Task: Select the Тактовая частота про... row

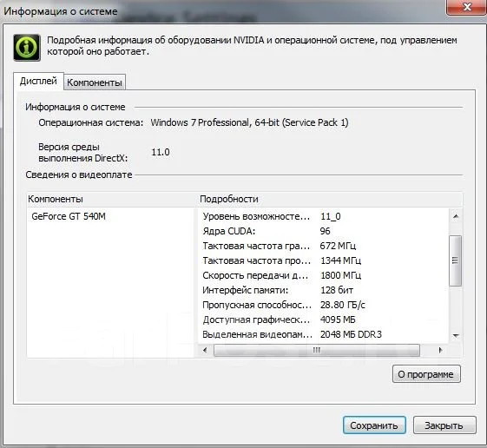Action: [323, 260]
